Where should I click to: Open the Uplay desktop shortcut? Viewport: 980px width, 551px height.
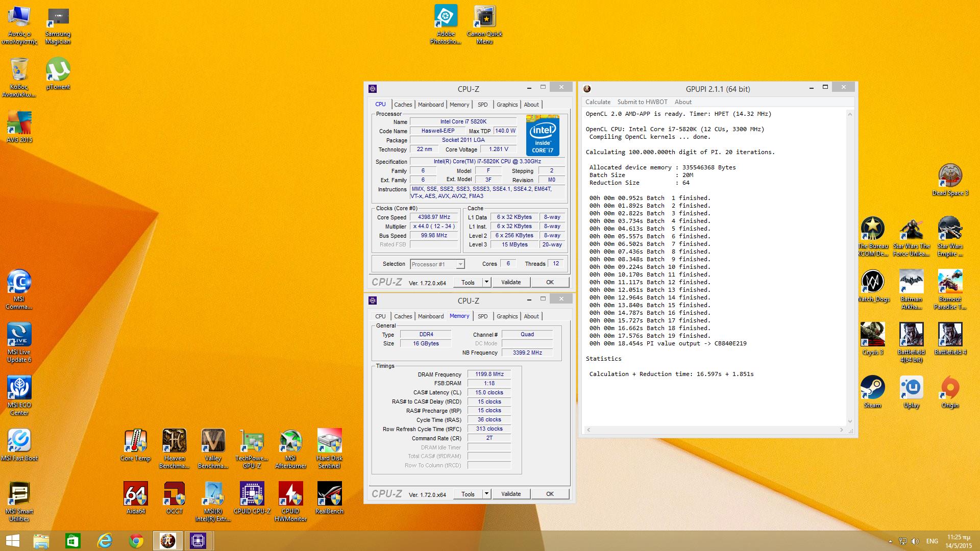click(911, 392)
